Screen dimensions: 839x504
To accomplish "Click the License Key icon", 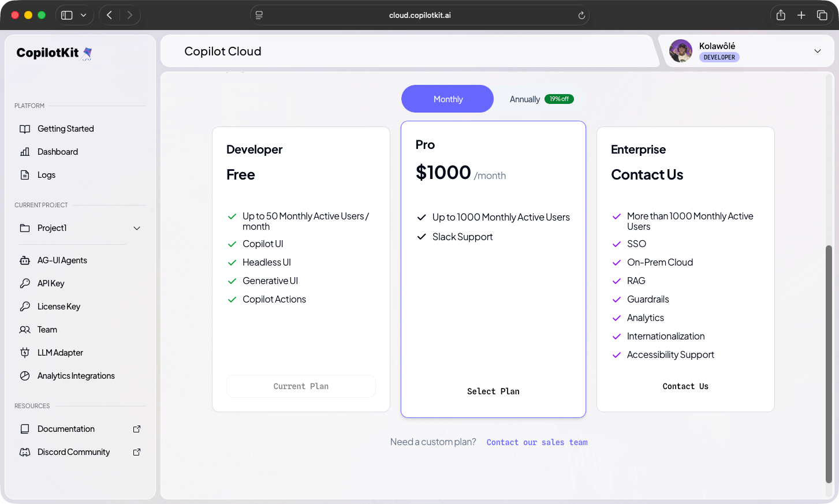I will 25,306.
